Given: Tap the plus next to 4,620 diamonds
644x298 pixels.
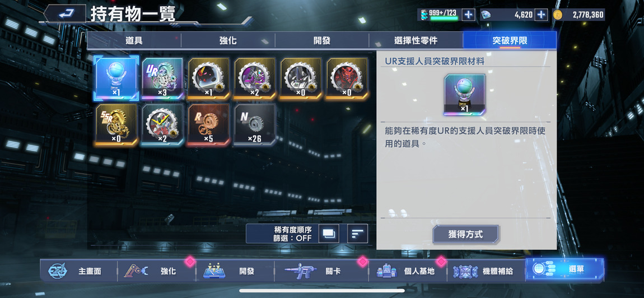Looking at the screenshot, I should (542, 15).
